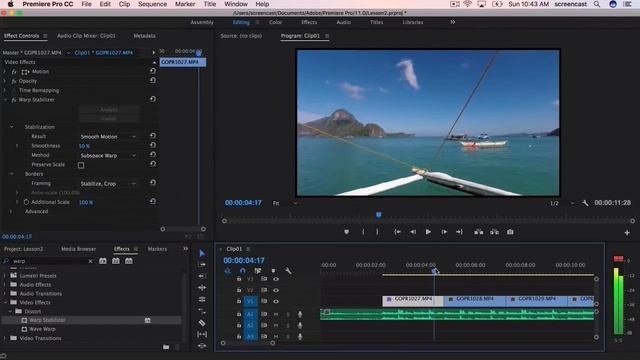
Task: Click the Lift button in Program monitor
Action: click(479, 232)
